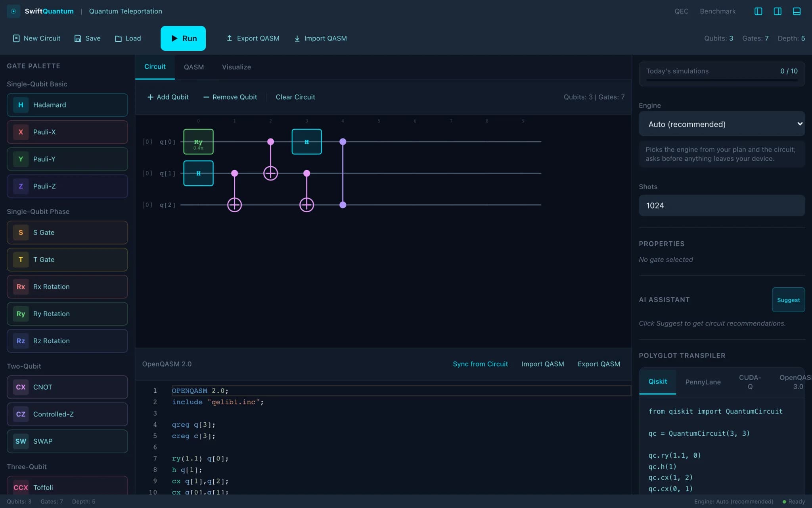Pick the S Gate from palette

67,232
